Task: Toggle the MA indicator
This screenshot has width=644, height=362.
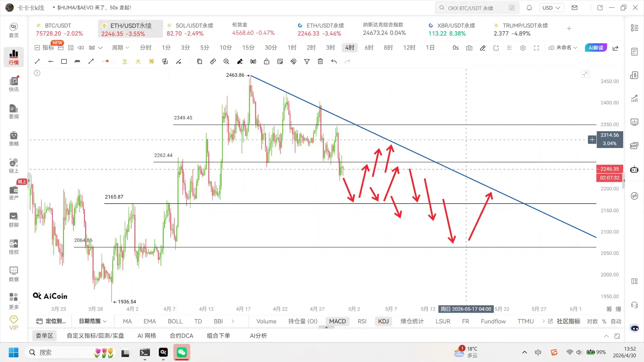Action: (x=127, y=321)
